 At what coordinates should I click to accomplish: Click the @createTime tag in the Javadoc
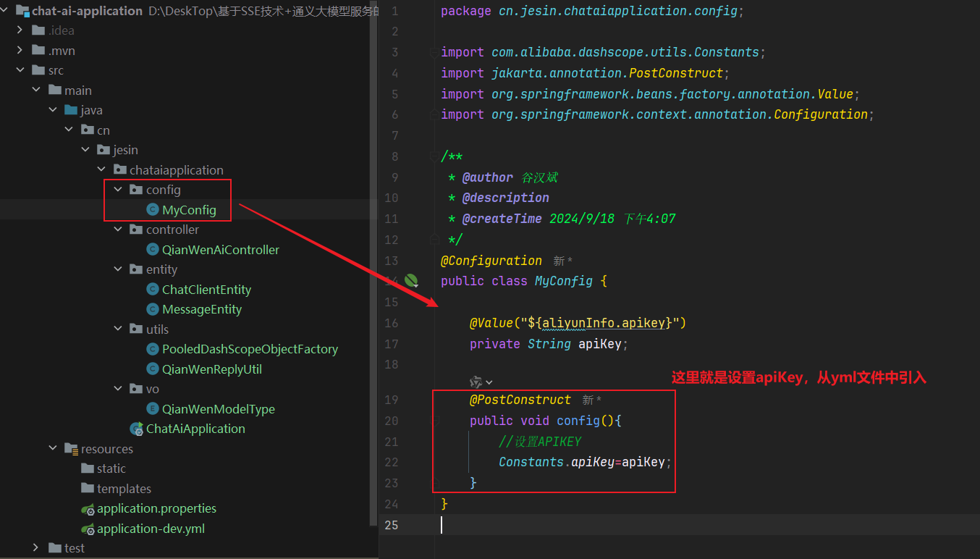pyautogui.click(x=502, y=219)
